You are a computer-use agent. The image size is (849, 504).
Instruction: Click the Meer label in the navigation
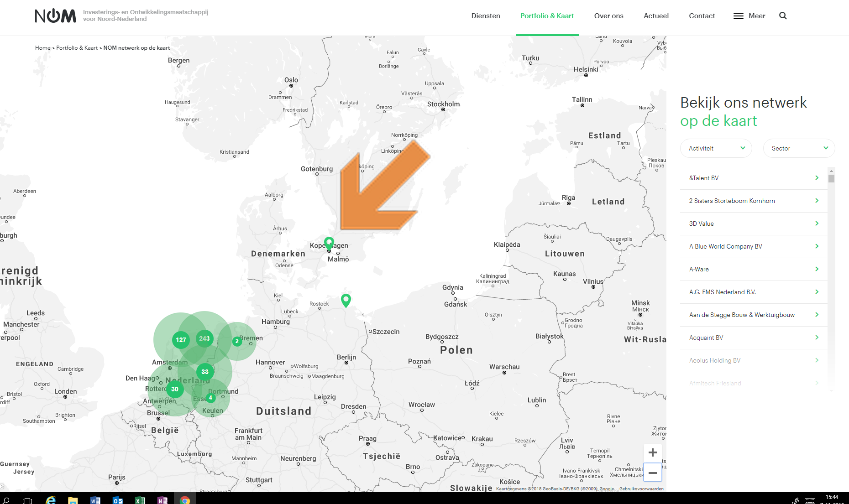click(757, 16)
